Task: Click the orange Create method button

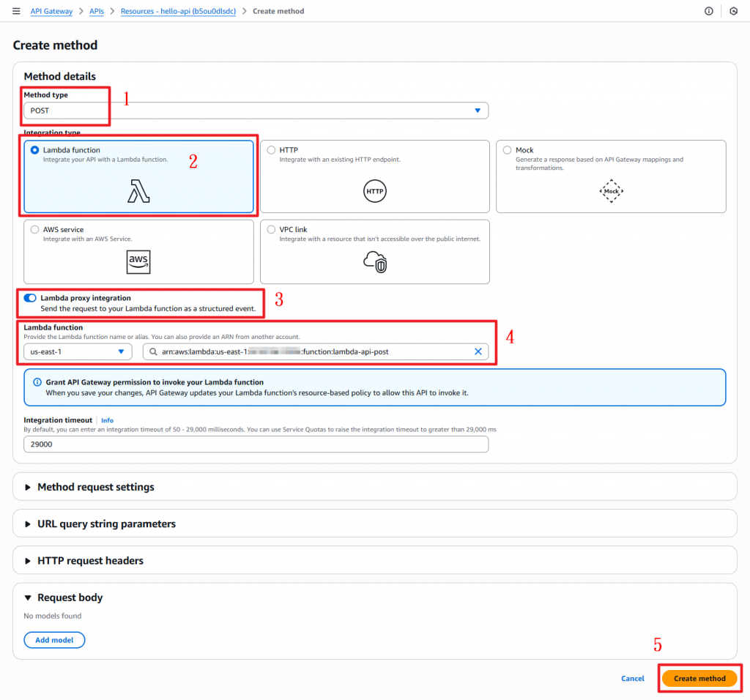Action: [x=699, y=678]
